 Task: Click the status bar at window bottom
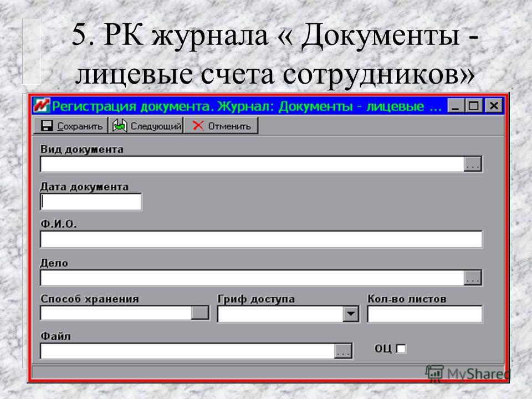tap(268, 372)
